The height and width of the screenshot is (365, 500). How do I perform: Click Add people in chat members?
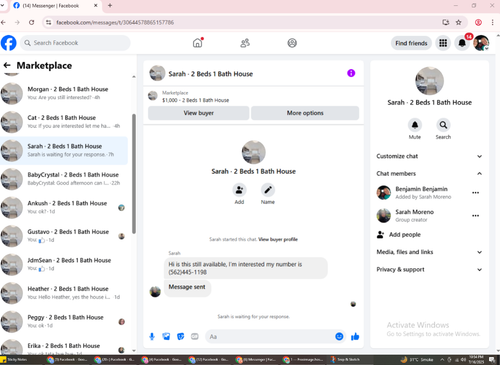(x=399, y=235)
